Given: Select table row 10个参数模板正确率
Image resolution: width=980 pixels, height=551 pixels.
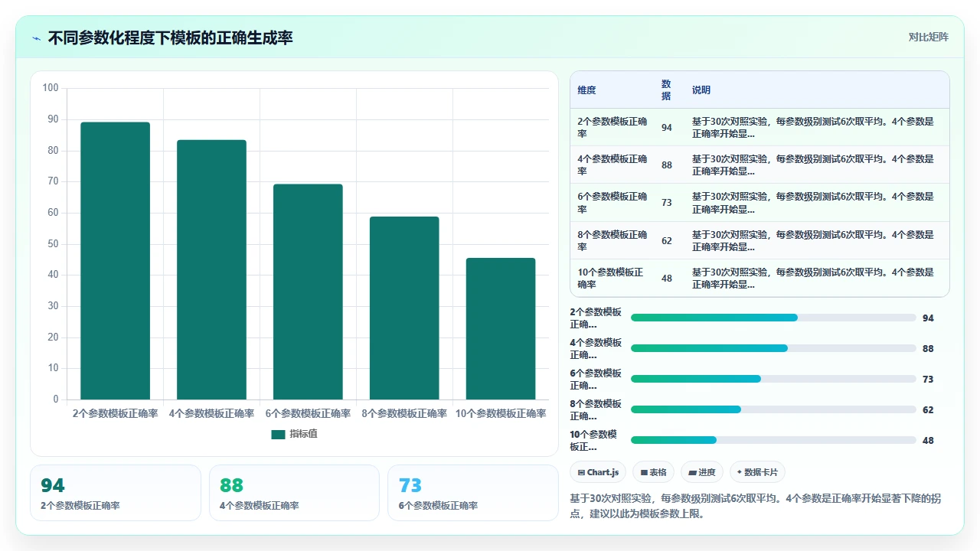Looking at the screenshot, I should click(759, 278).
